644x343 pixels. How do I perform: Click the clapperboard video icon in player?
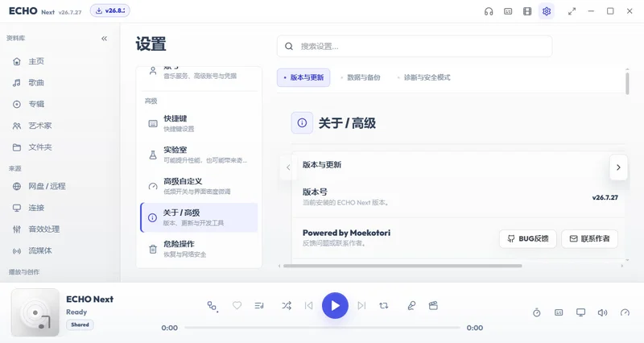coord(433,306)
